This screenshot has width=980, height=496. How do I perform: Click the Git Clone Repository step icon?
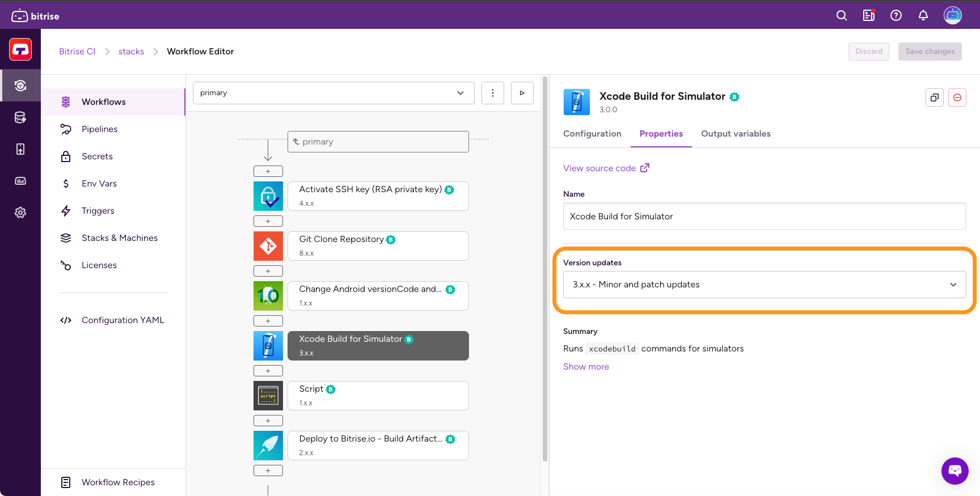(x=268, y=246)
